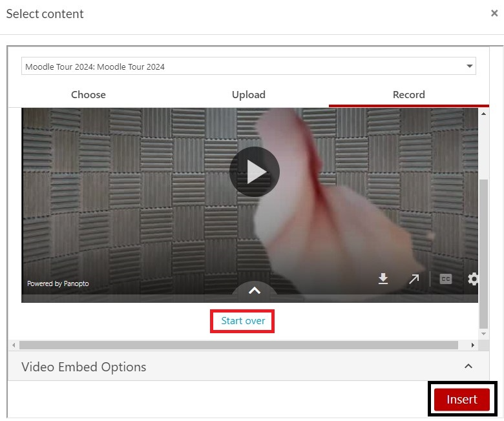504x421 pixels.
Task: Click the horizontal scrollbar right arrow
Action: click(x=472, y=345)
